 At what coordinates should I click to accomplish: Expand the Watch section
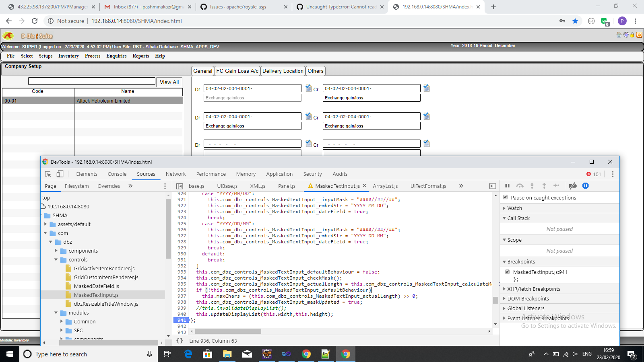(x=514, y=208)
